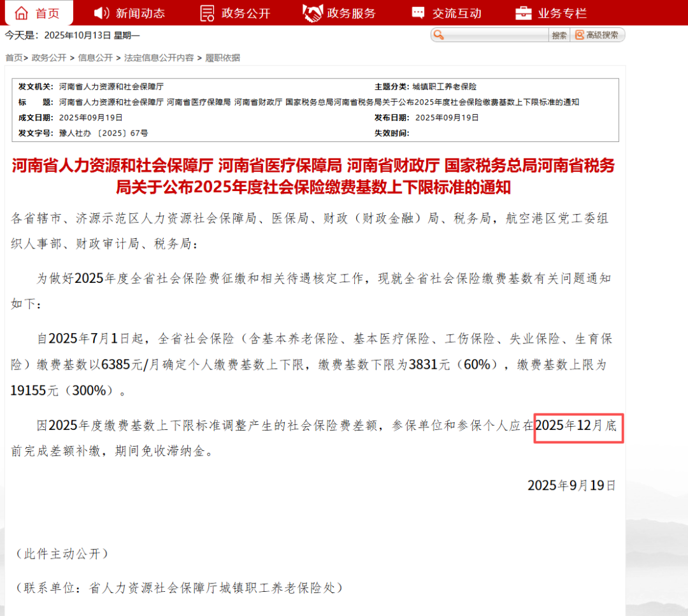Viewport: 688px width, 616px height.
Task: Follow the 政务公开 breadcrumb link
Action: [49, 58]
